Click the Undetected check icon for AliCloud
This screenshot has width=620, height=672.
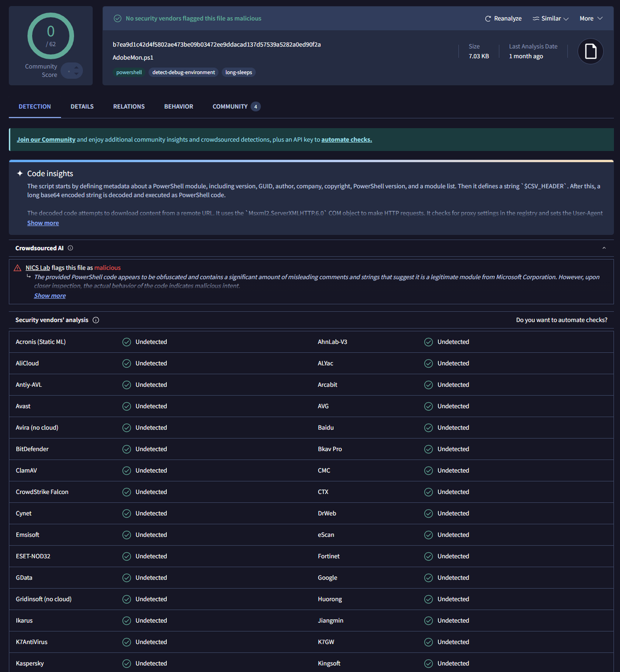[126, 363]
